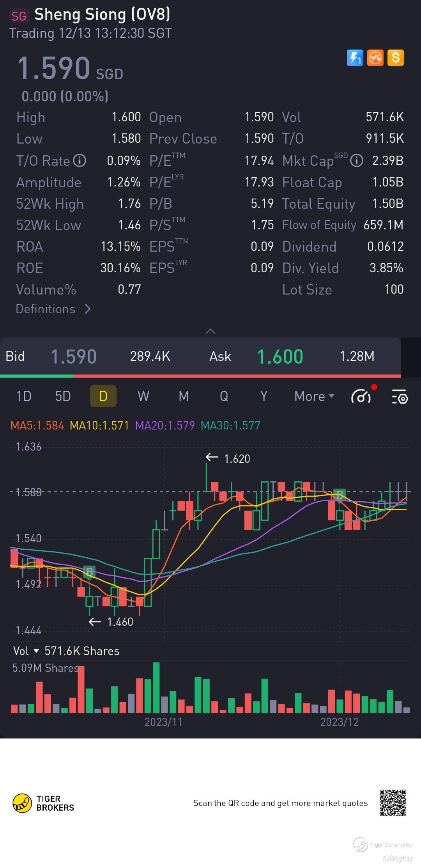Open the Vol indicator dropdown
Screen dimensions: 421x868
pyautogui.click(x=26, y=651)
